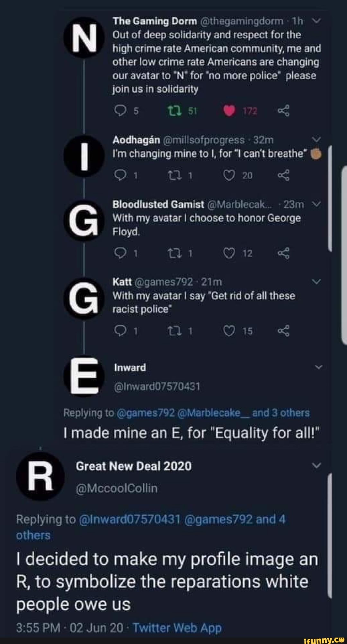The width and height of the screenshot is (347, 644).
Task: Like Katt's tweet with 15 likes
Action: pyautogui.click(x=229, y=331)
